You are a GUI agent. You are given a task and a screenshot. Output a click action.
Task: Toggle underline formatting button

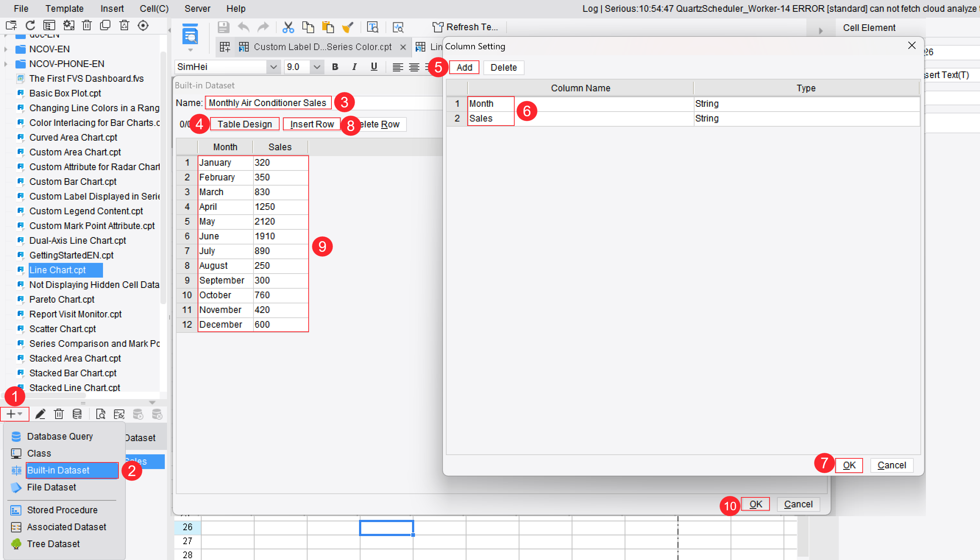(x=374, y=67)
